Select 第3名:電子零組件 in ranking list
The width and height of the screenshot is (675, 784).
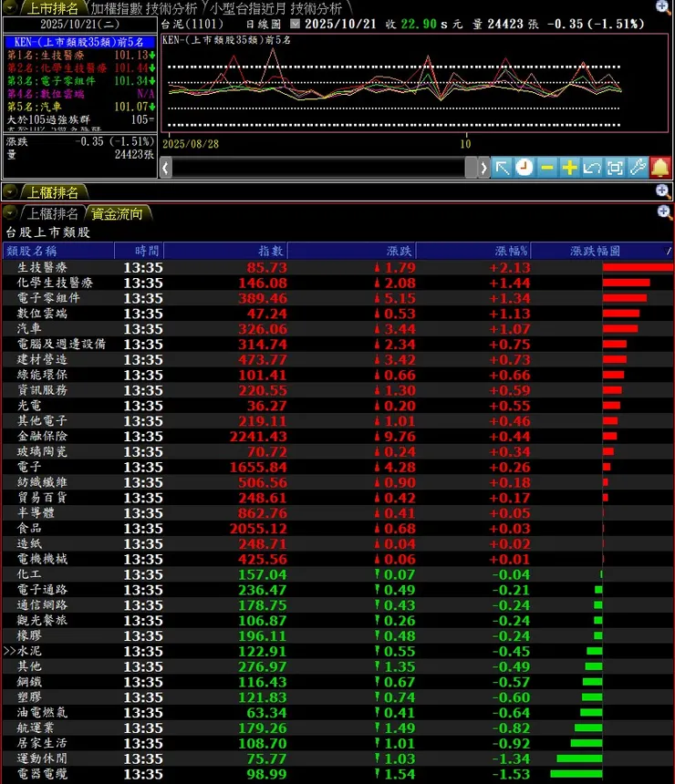click(79, 81)
